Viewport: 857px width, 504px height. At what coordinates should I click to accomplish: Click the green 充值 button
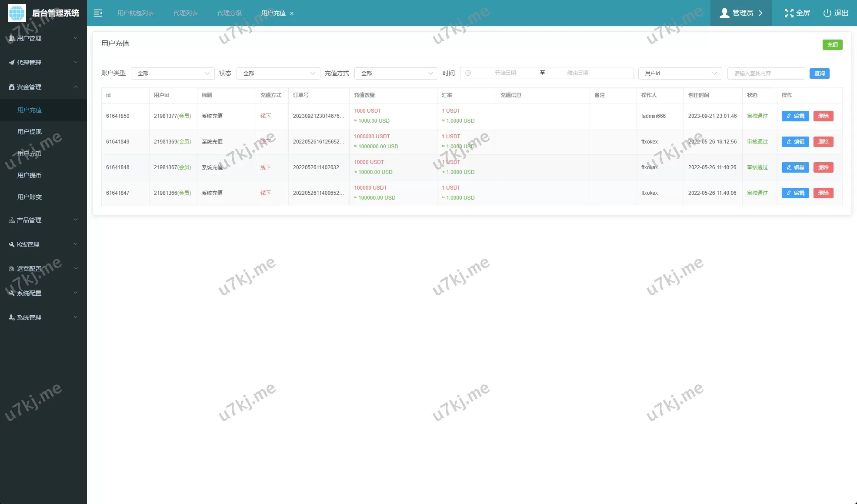[x=832, y=44]
